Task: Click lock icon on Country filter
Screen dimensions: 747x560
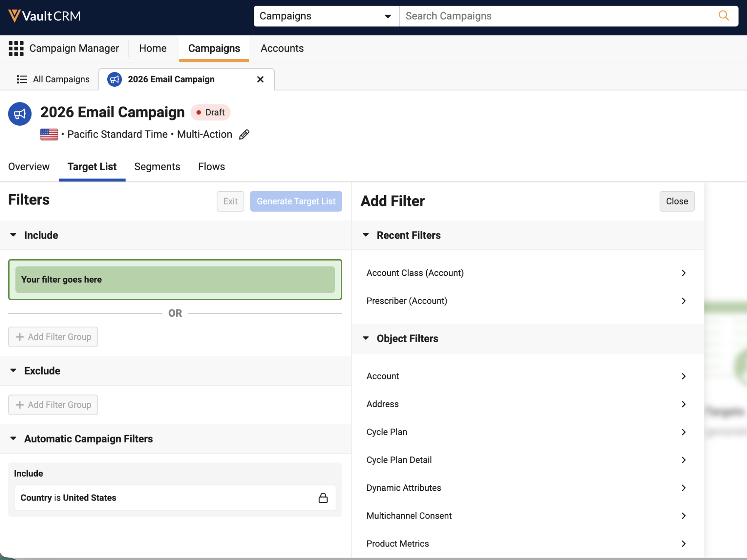Action: (x=323, y=498)
